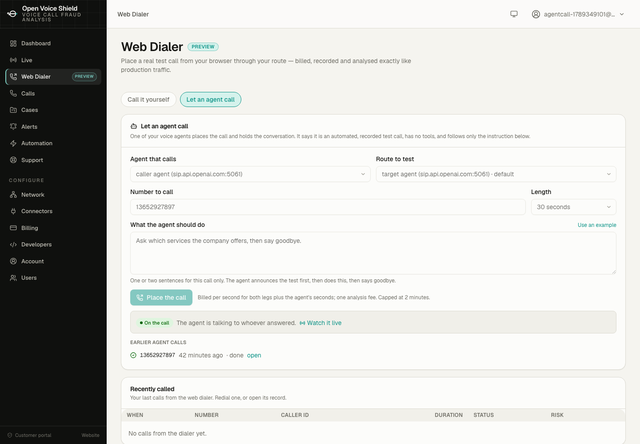Viewport: 640px width, 444px height.
Task: Click the Billing card icon in sidebar
Action: (x=13, y=228)
